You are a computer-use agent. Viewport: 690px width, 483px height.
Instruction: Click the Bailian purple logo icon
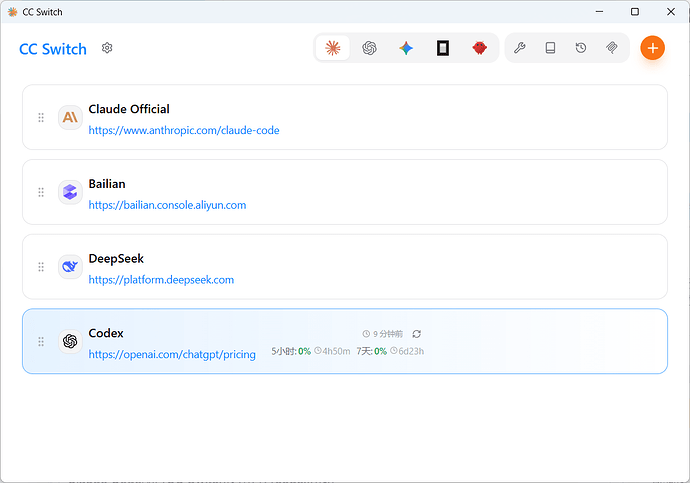pos(70,192)
